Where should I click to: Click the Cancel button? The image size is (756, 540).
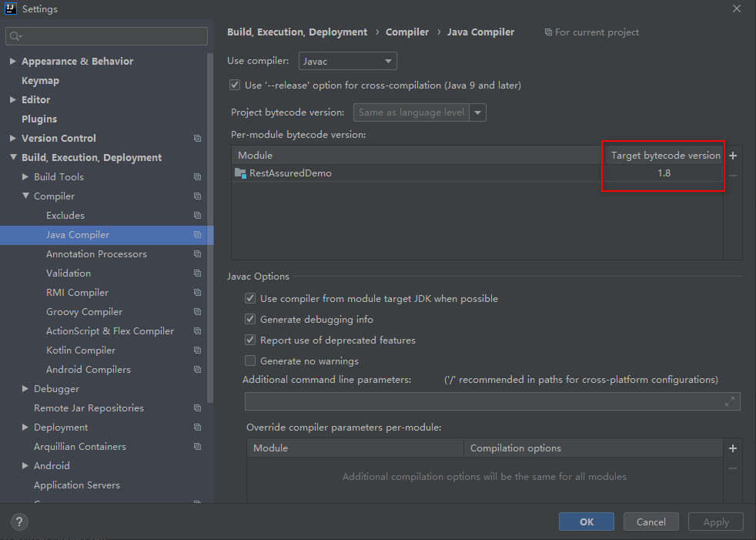pos(651,522)
